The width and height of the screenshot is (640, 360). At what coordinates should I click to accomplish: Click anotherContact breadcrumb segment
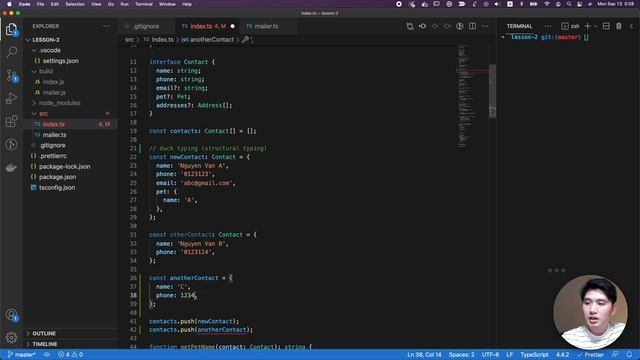[212, 40]
